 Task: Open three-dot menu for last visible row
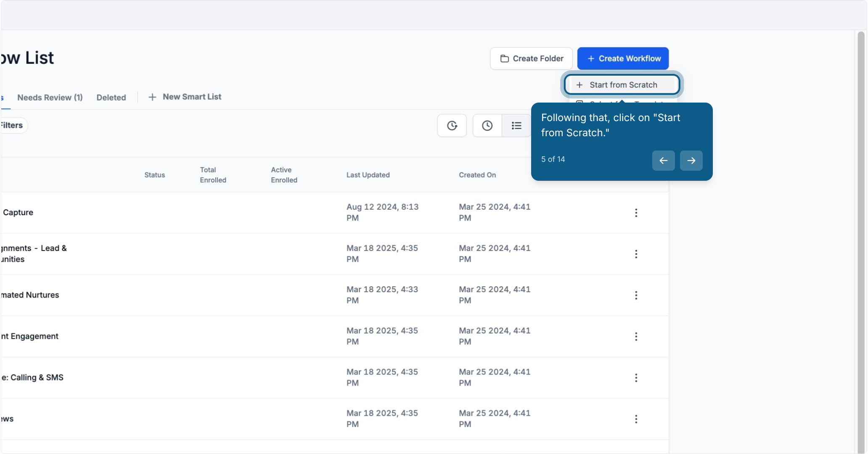tap(636, 419)
